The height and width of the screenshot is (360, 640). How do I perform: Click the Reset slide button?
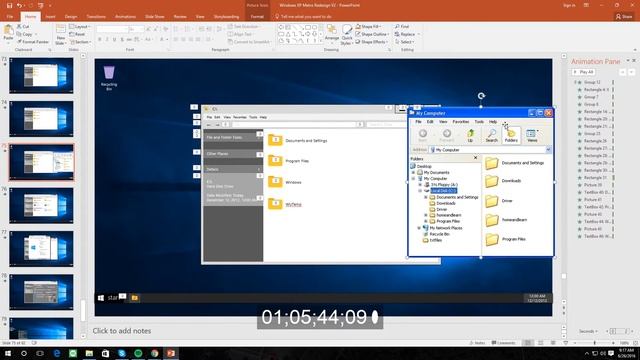click(78, 34)
